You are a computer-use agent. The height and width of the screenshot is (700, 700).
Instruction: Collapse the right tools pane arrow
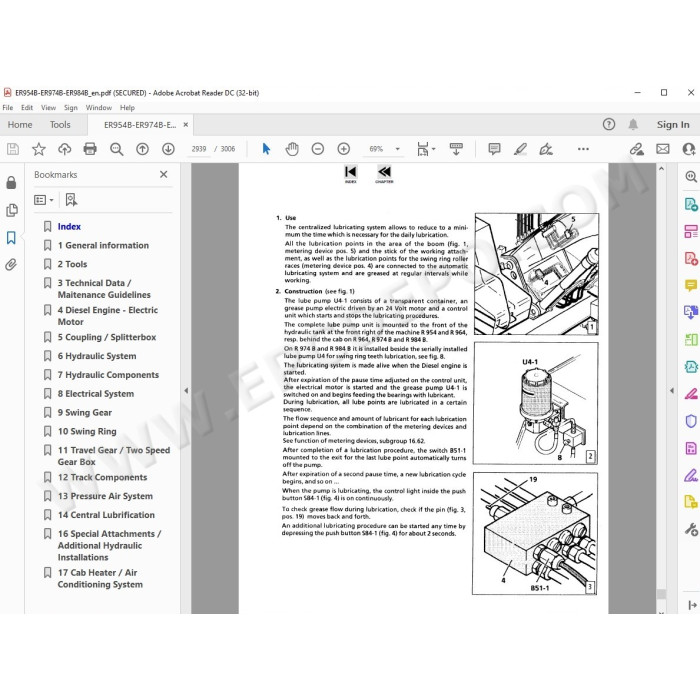(672, 391)
